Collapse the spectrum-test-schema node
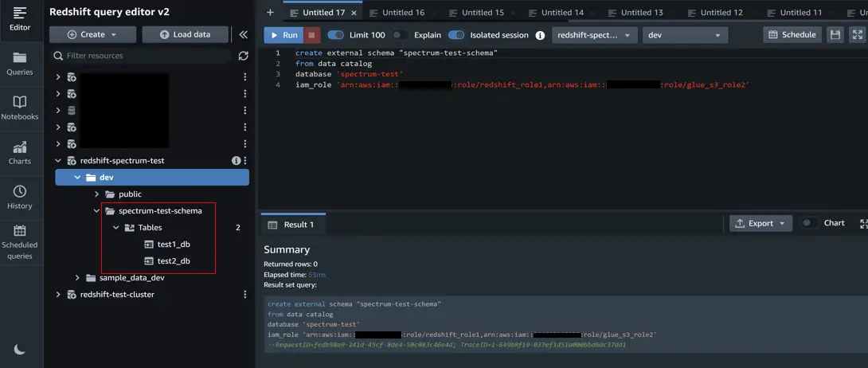This screenshot has width=868, height=368. tap(96, 211)
